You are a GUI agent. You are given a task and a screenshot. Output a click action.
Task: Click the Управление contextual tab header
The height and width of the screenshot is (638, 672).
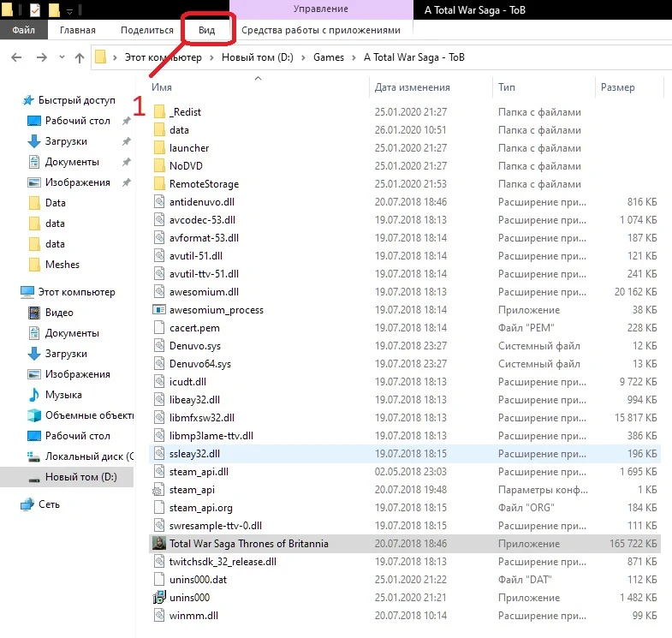tap(321, 9)
